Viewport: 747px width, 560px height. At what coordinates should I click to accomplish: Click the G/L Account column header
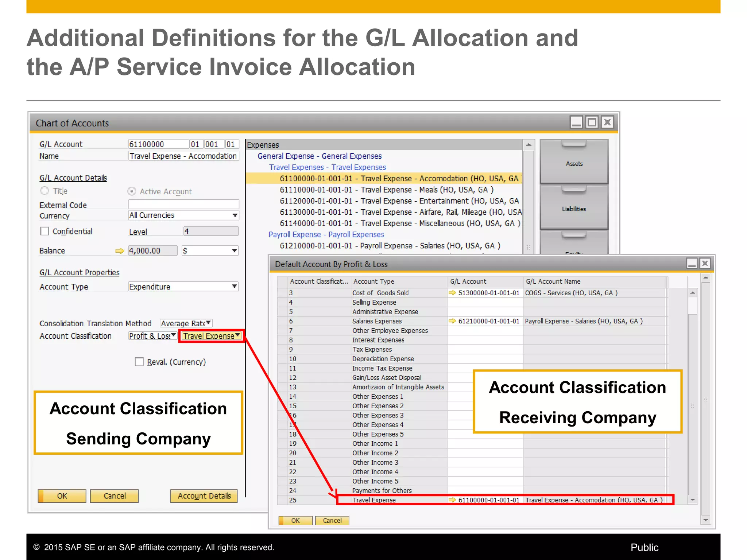(x=485, y=281)
